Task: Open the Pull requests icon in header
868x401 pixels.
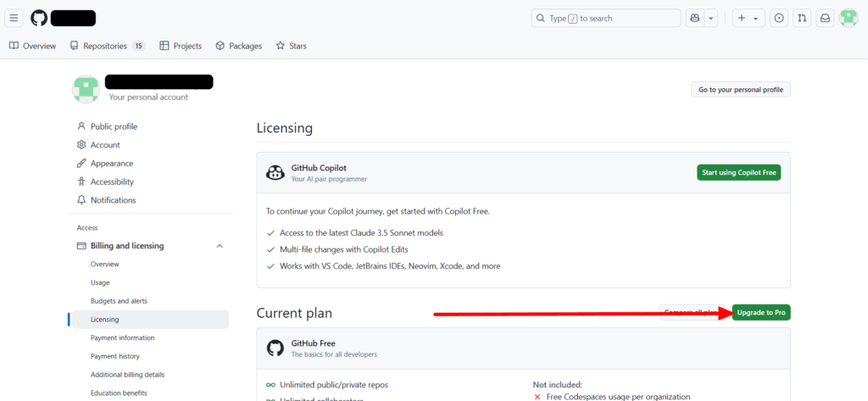Action: coord(802,19)
